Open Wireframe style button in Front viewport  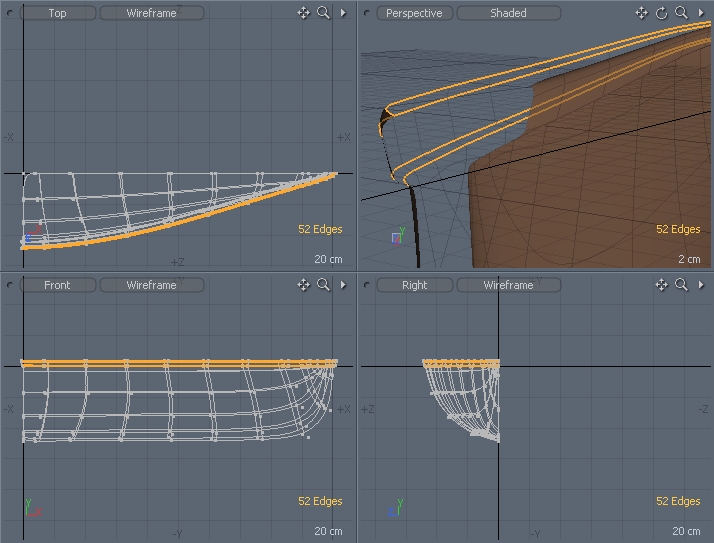pyautogui.click(x=151, y=285)
